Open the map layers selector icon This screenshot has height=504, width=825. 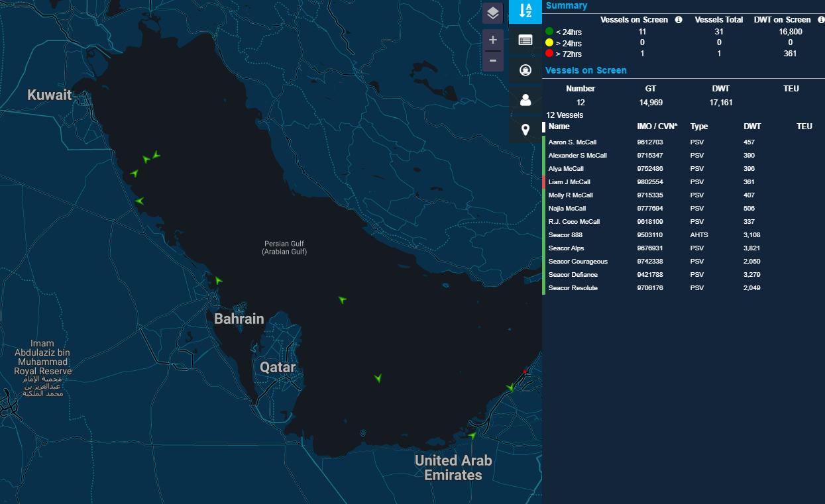[492, 11]
